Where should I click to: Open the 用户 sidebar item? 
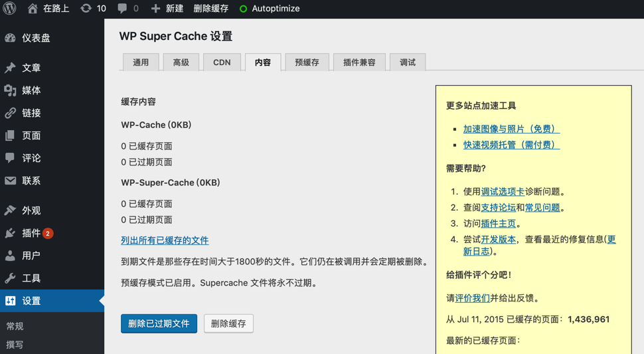[52, 256]
